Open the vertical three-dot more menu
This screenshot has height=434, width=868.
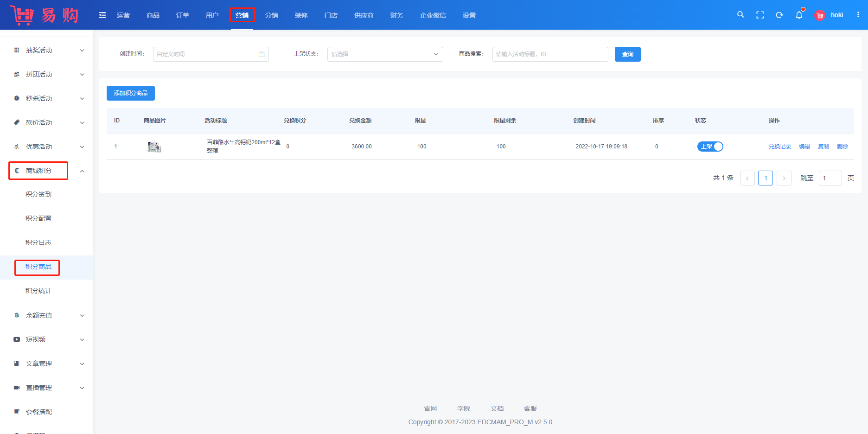point(858,15)
